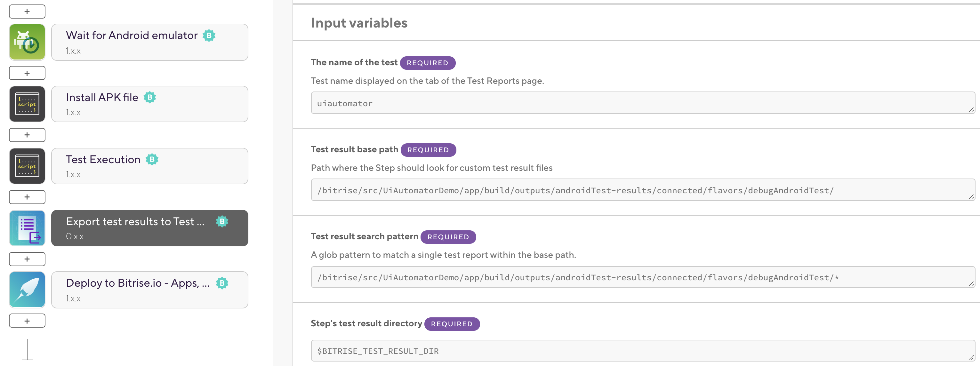Image resolution: width=980 pixels, height=366 pixels.
Task: Add step above Wait for Android emulator
Action: (27, 12)
